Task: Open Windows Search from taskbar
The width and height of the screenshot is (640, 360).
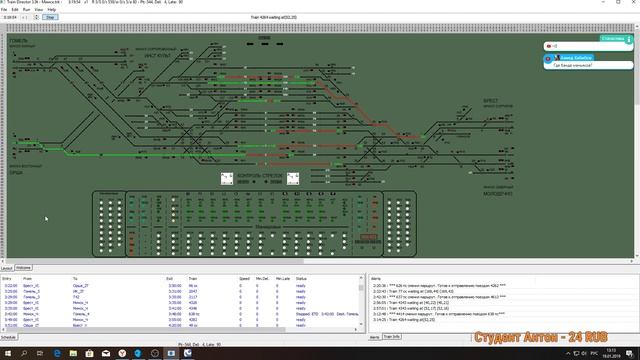Action: (24, 353)
